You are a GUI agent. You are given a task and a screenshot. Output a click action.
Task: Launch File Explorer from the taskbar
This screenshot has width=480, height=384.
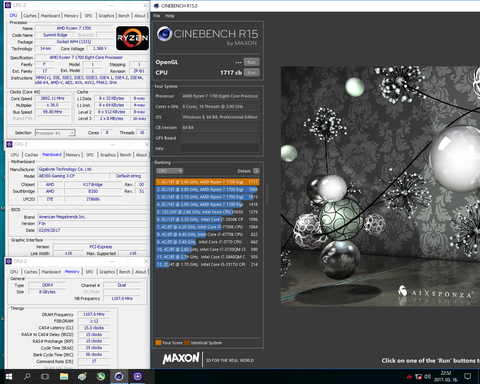click(64, 377)
